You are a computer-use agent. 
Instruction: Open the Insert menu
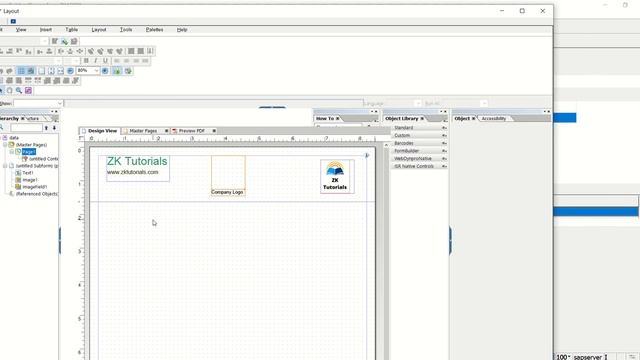coord(46,30)
